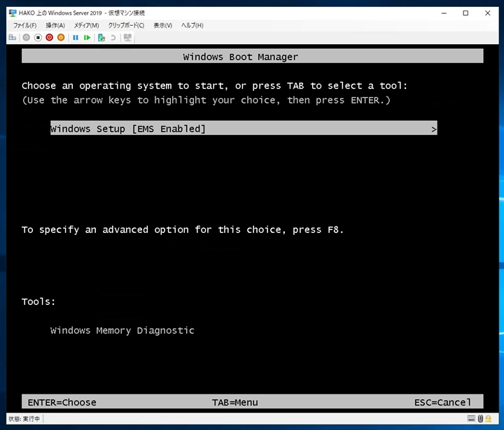This screenshot has width=504, height=430.
Task: Open the クリップボード(C) menu
Action: 126,25
